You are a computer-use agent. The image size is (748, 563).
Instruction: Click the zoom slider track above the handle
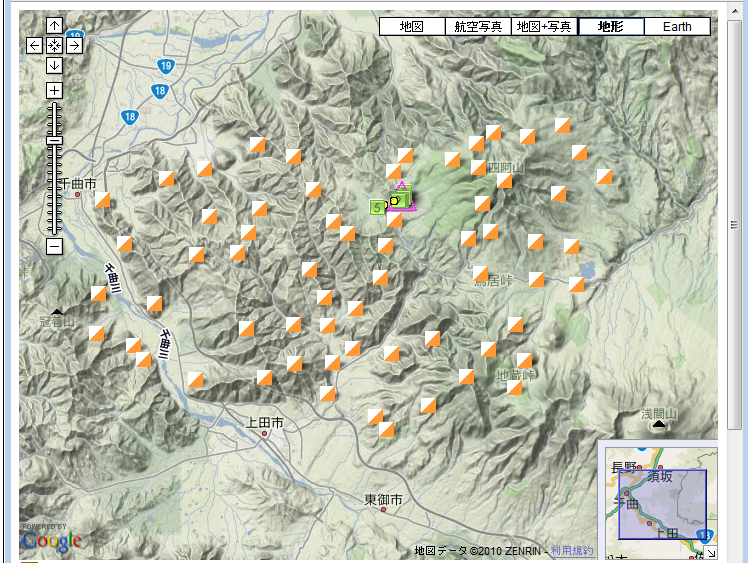pos(54,119)
